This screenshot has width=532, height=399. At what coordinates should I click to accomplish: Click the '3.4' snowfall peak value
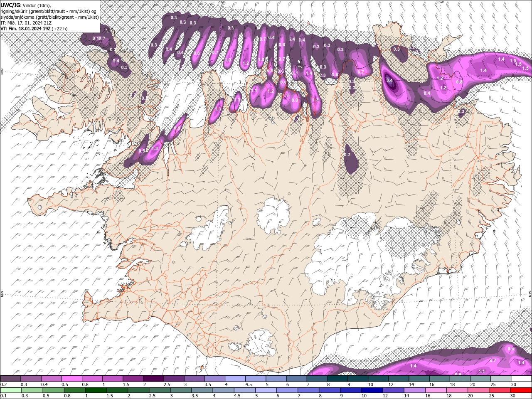pos(389,80)
